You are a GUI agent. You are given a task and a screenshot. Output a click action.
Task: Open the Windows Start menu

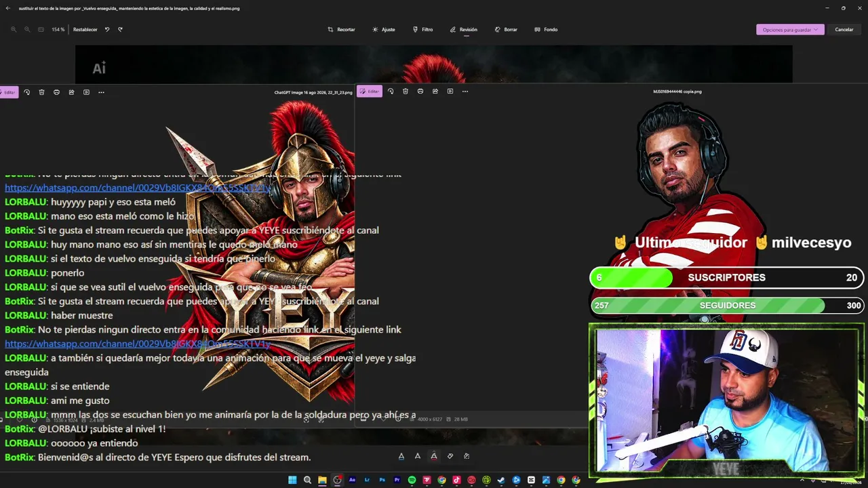[292, 481]
